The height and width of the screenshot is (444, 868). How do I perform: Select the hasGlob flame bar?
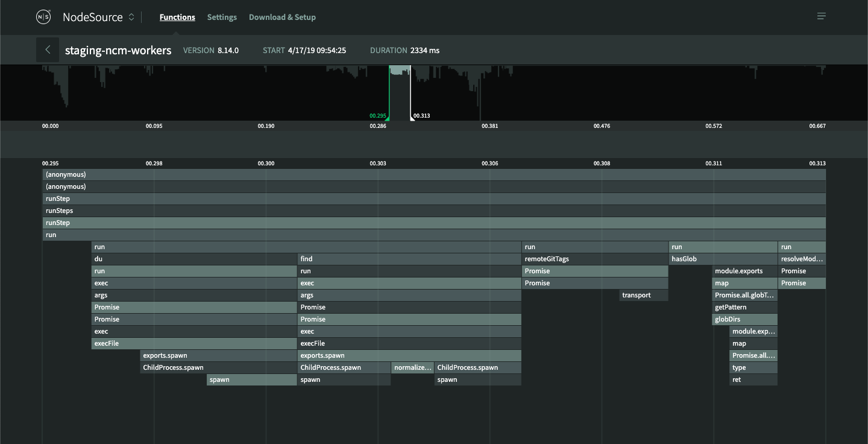pos(723,259)
